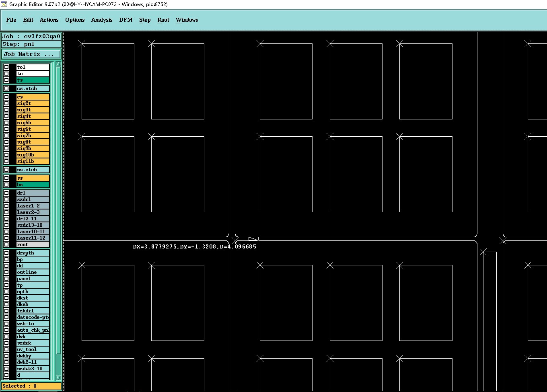Open the Windows menu

pos(187,20)
